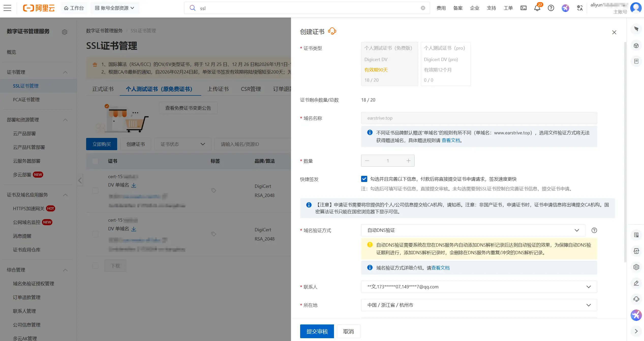This screenshot has width=644, height=341.
Task: Switch to the 正式证书 tab
Action: pos(103,89)
